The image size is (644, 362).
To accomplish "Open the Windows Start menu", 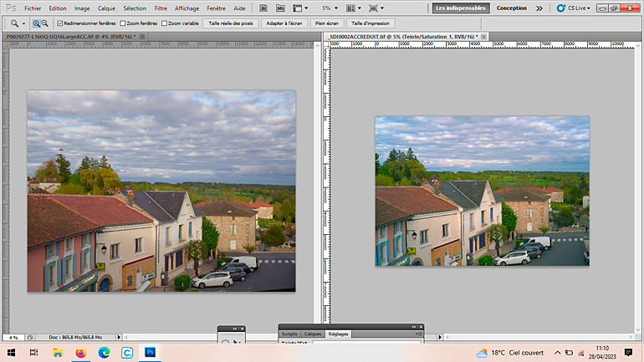I will 11,353.
